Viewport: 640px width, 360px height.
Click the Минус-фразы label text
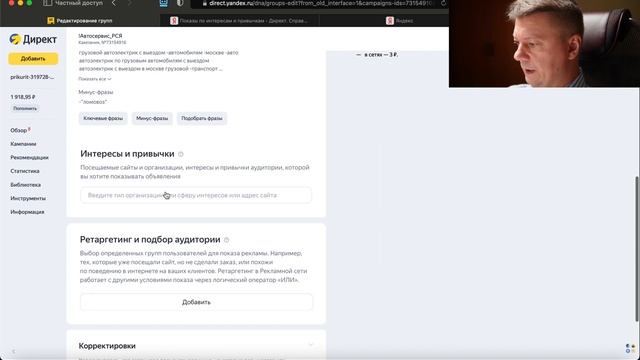[x=96, y=92]
